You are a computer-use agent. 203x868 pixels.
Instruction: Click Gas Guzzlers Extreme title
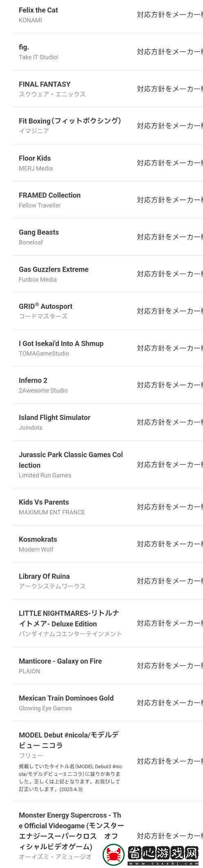(53, 269)
